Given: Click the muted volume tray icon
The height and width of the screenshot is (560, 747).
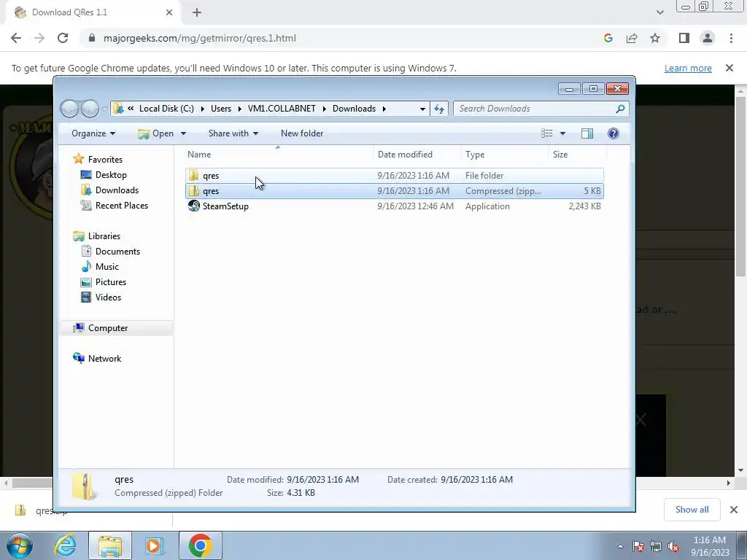Looking at the screenshot, I should point(673,547).
